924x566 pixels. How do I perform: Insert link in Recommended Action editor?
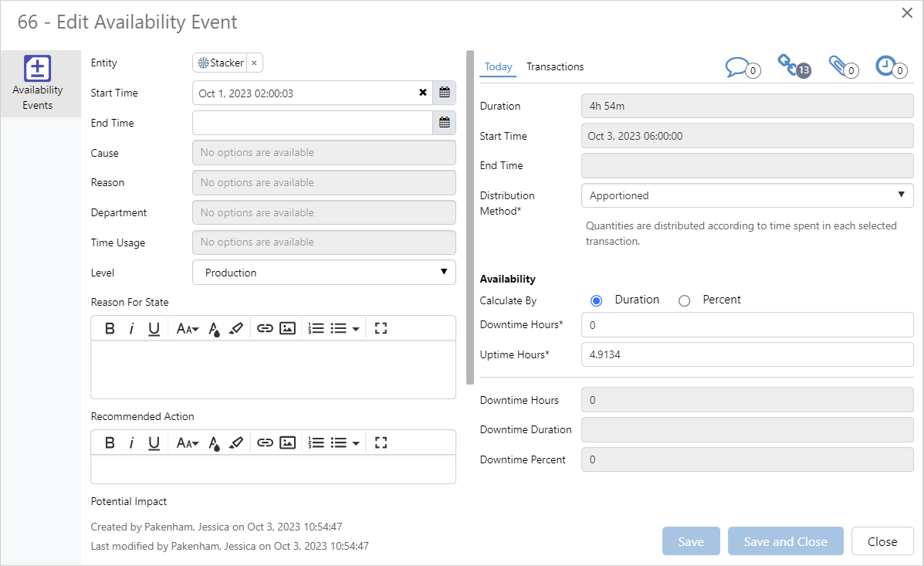pos(265,442)
